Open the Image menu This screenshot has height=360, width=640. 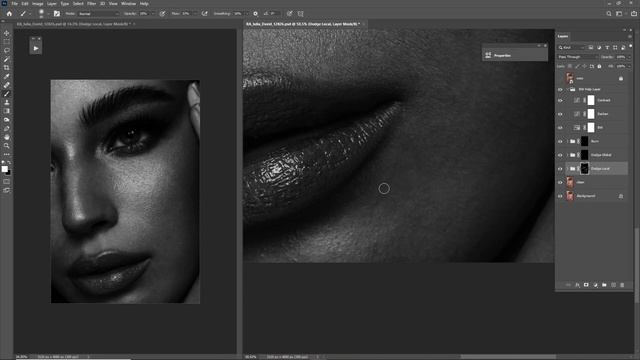[x=38, y=4]
